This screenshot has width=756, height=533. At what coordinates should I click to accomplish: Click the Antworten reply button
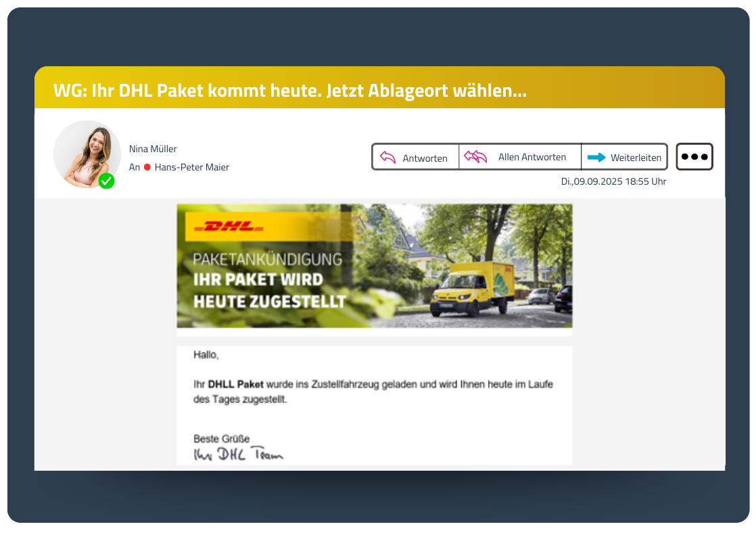[416, 157]
